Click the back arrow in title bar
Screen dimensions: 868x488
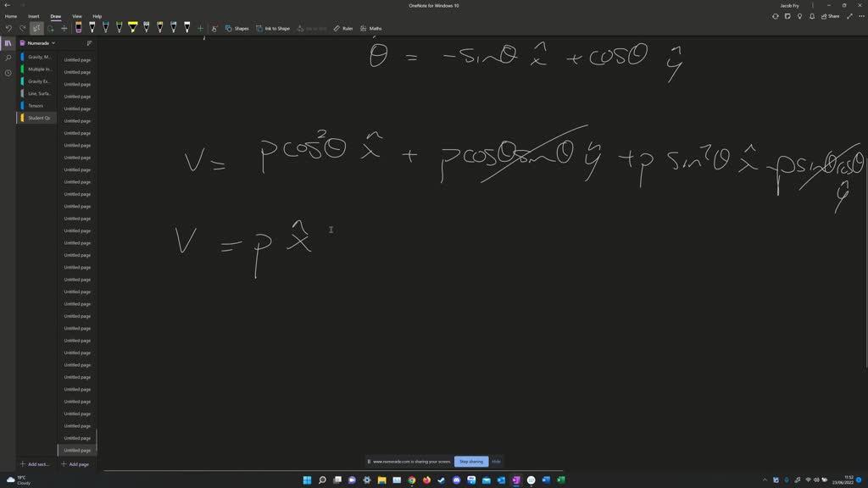click(7, 5)
